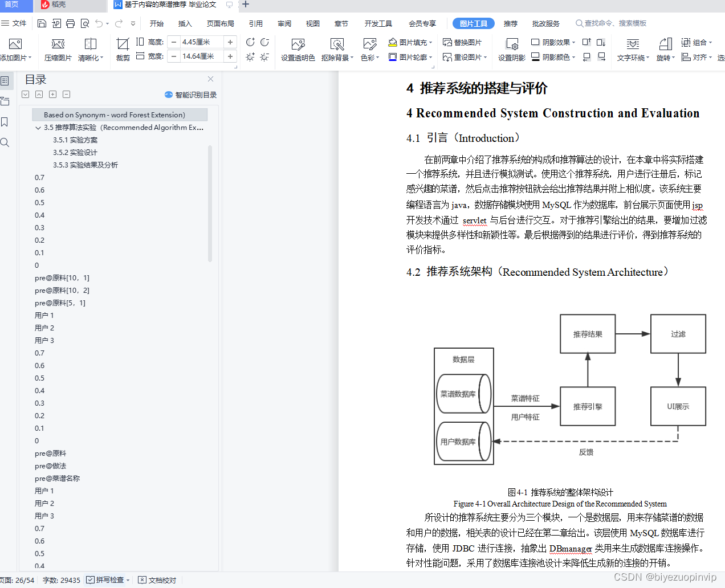
Task: Collapse the 3.5 推荐算法实验 tree node
Action: (x=38, y=128)
